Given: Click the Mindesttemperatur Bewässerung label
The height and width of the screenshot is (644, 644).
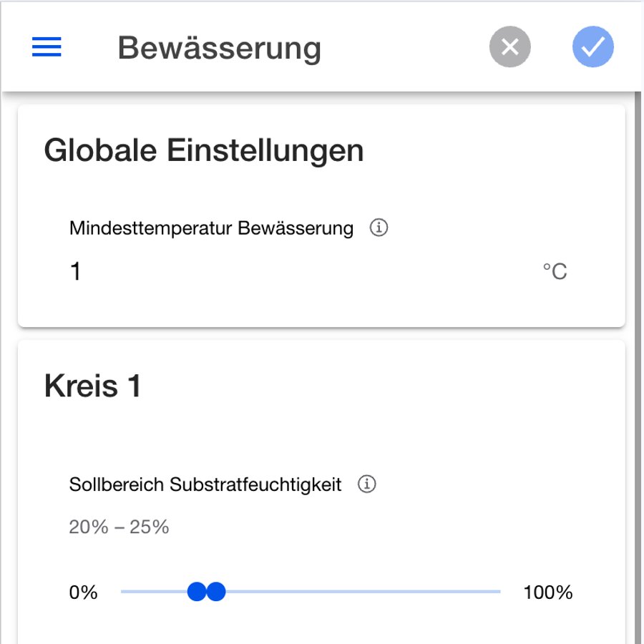Looking at the screenshot, I should tap(210, 228).
